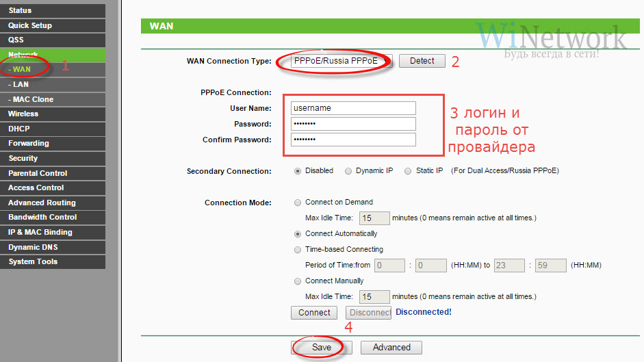This screenshot has height=362, width=644.
Task: Click the Confirm Password field
Action: coord(353,140)
